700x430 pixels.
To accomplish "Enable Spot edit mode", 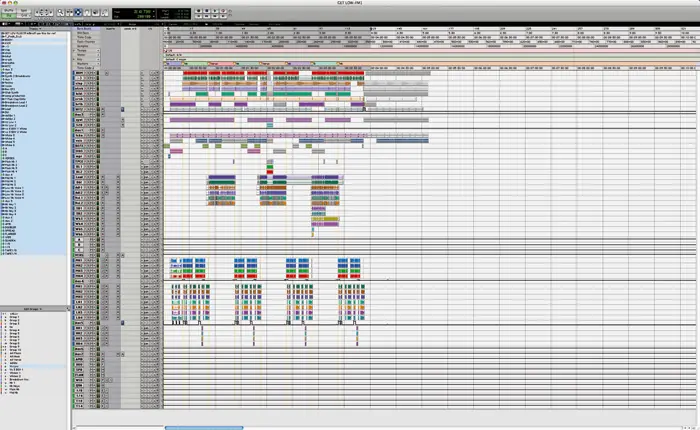I will 24,10.
